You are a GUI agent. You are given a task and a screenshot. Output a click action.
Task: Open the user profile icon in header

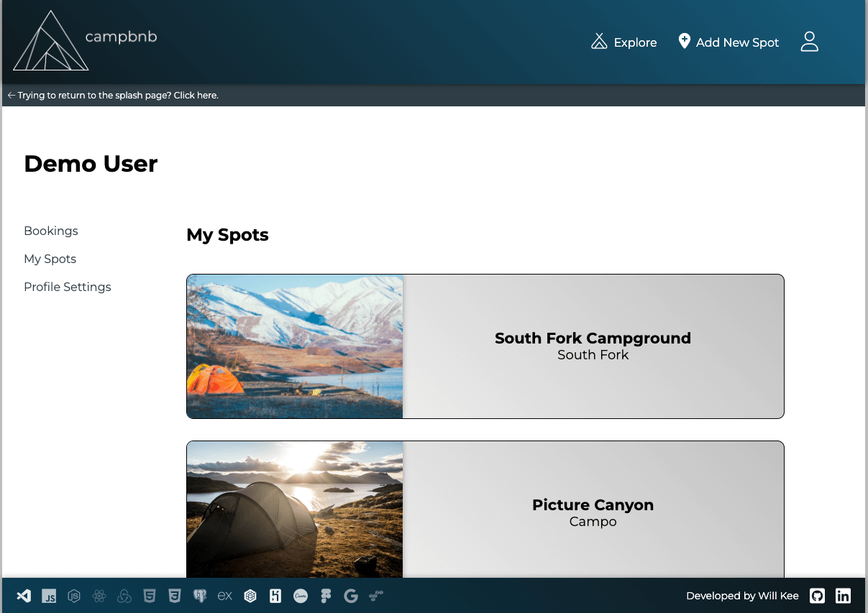click(810, 42)
